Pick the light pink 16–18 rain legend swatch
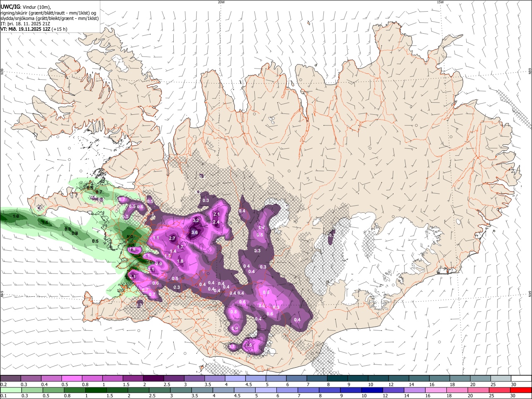This screenshot has height=399, width=532. click(x=436, y=390)
